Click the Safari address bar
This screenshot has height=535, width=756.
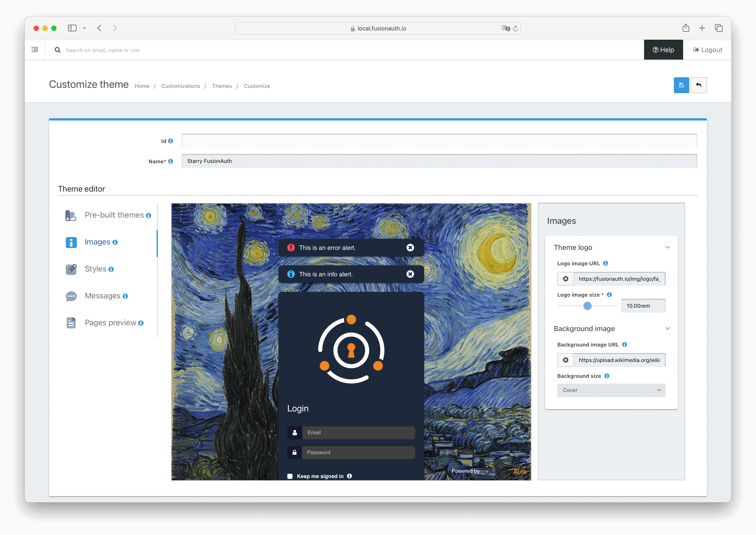point(378,28)
